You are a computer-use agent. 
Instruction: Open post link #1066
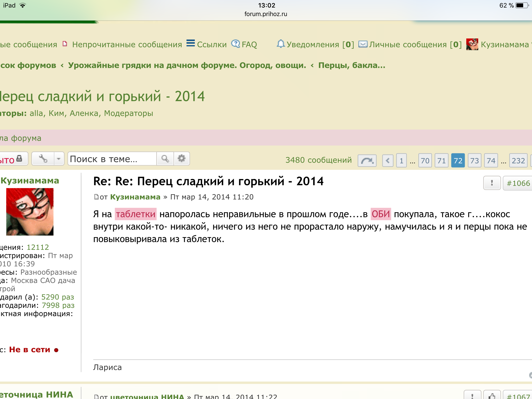pyautogui.click(x=518, y=183)
